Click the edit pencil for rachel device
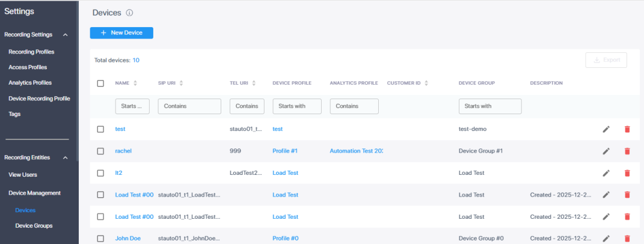The image size is (644, 244). point(606,151)
